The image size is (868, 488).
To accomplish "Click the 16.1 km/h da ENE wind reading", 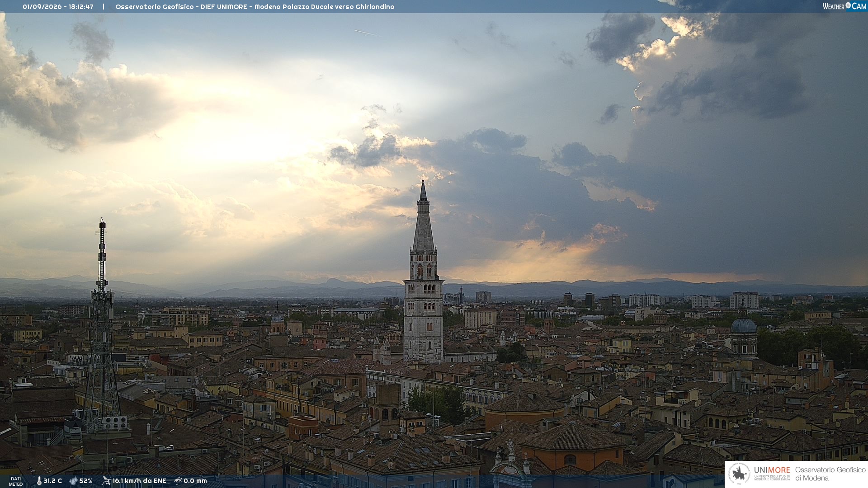I will [x=139, y=481].
